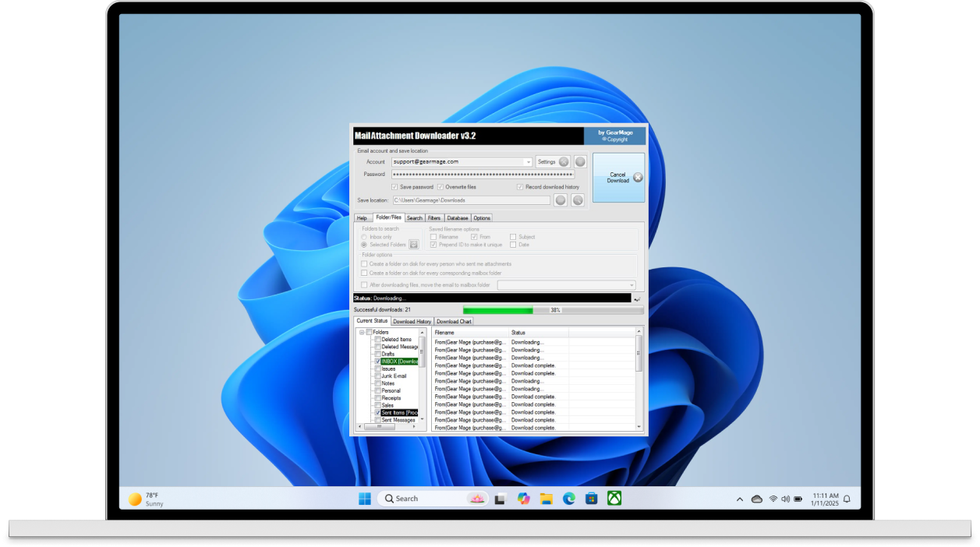The width and height of the screenshot is (980, 547).
Task: Switch to the Filters tab
Action: pos(433,218)
